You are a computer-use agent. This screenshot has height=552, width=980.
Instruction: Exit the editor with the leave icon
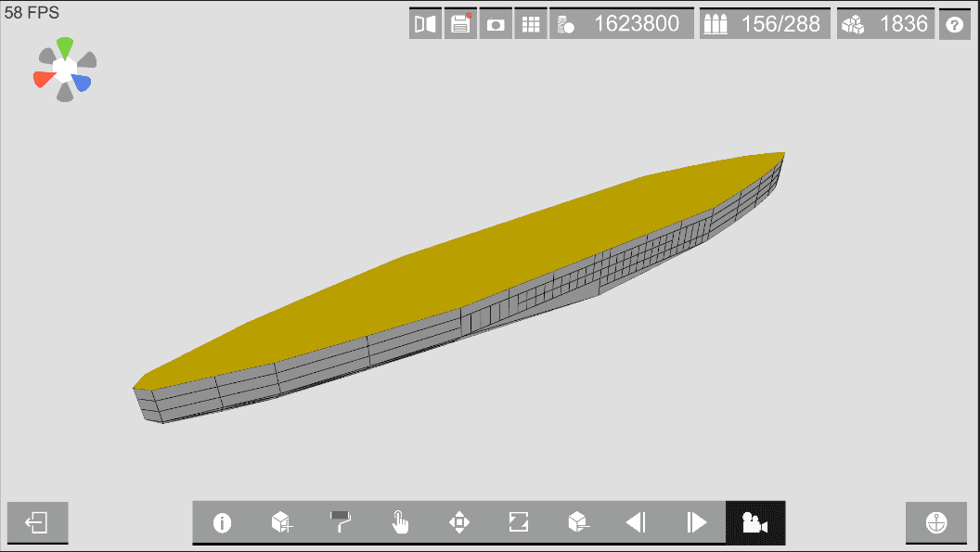tap(37, 522)
